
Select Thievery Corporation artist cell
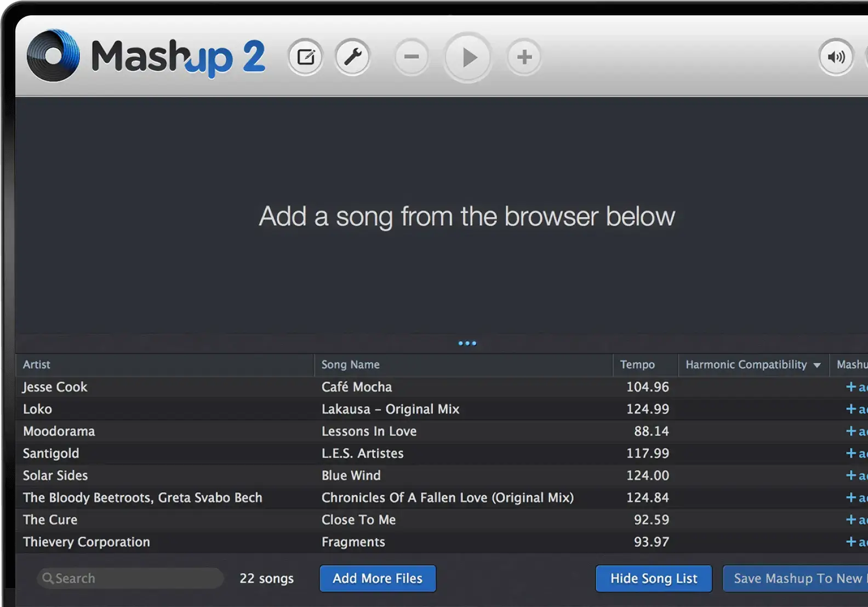[86, 542]
